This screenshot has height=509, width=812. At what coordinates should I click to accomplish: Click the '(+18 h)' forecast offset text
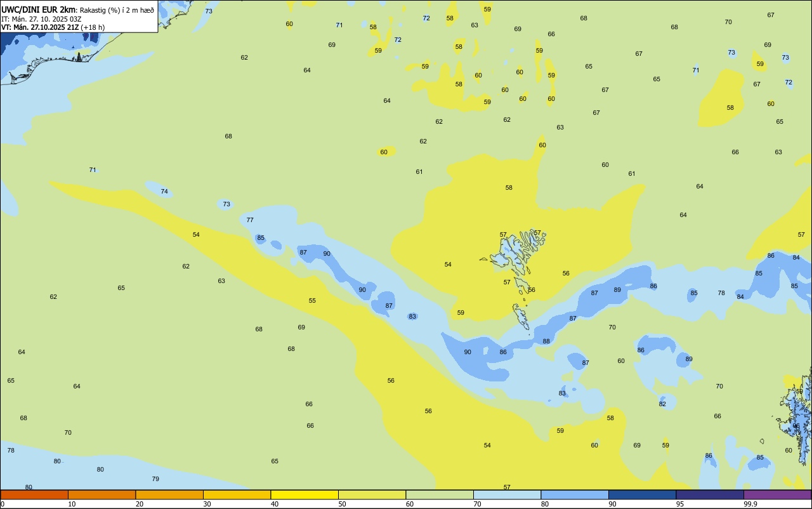(93, 27)
